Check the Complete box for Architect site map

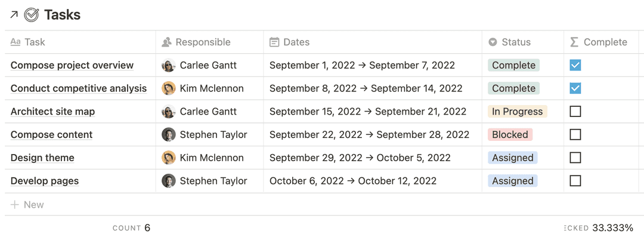click(575, 112)
